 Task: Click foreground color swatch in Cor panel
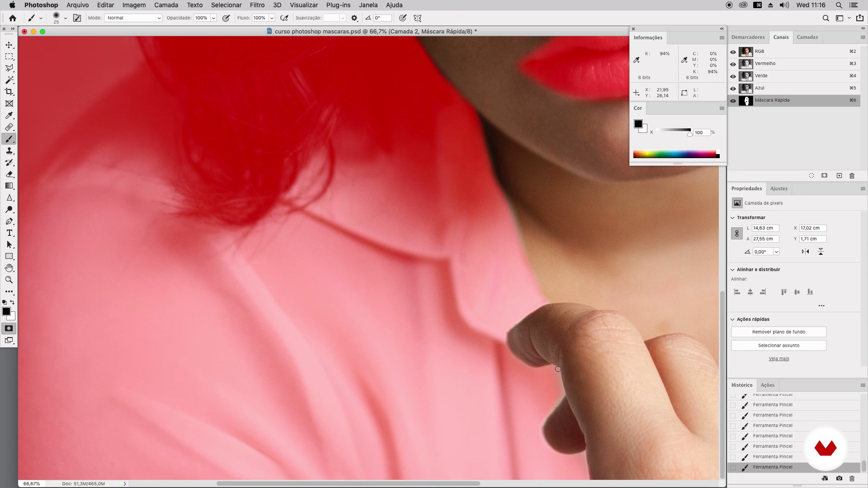coord(638,124)
